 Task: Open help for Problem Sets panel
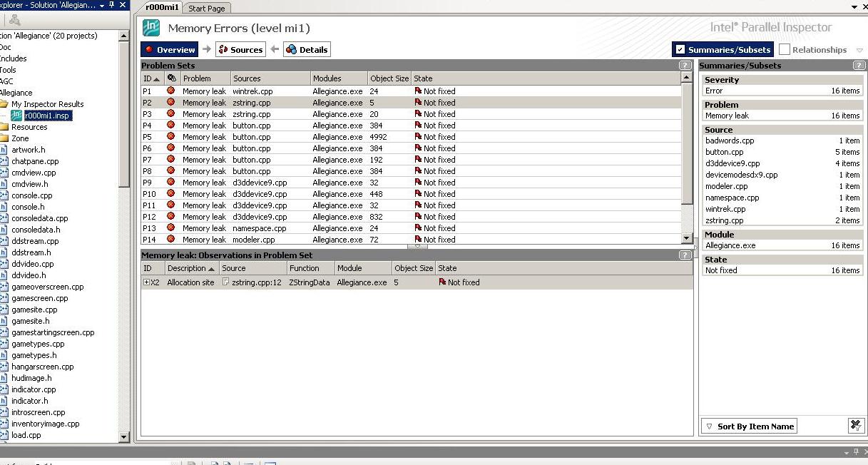tap(685, 66)
